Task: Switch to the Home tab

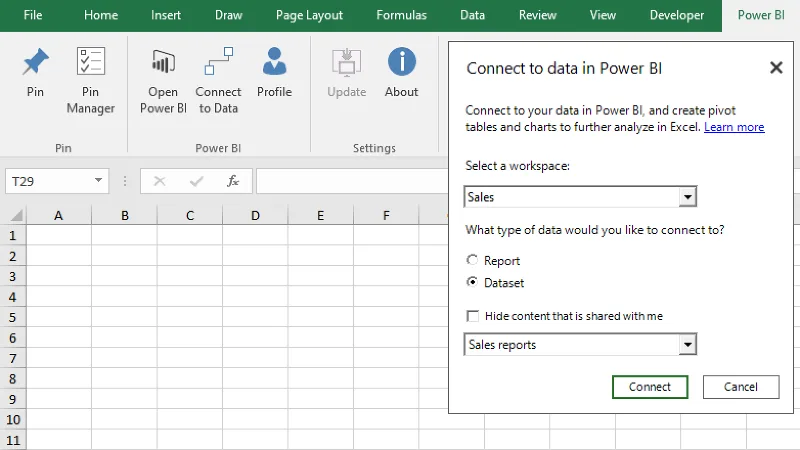Action: 101,15
